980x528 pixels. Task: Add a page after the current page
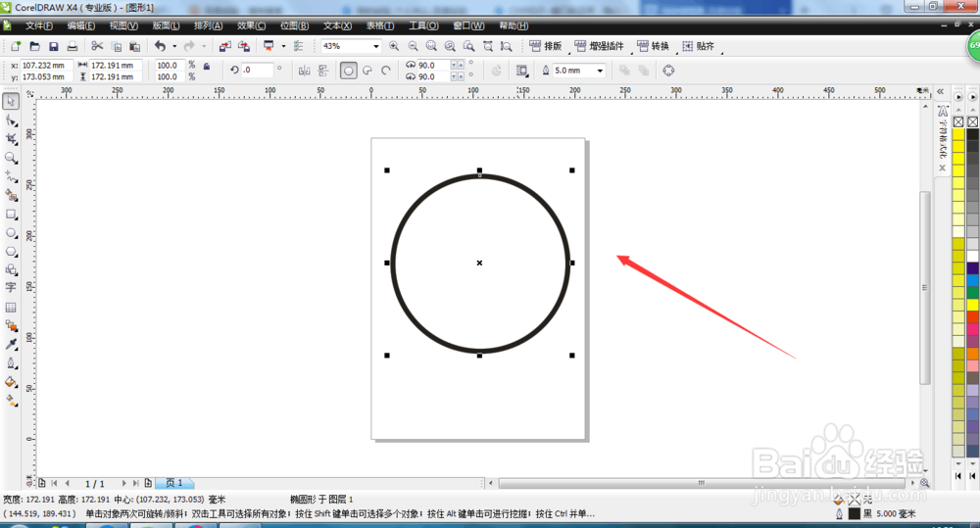tap(148, 483)
